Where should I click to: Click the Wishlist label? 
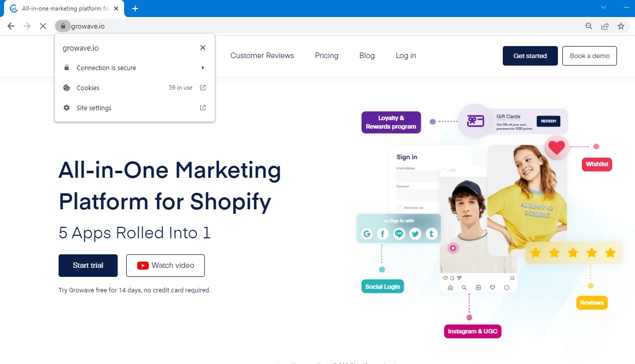[x=597, y=164]
